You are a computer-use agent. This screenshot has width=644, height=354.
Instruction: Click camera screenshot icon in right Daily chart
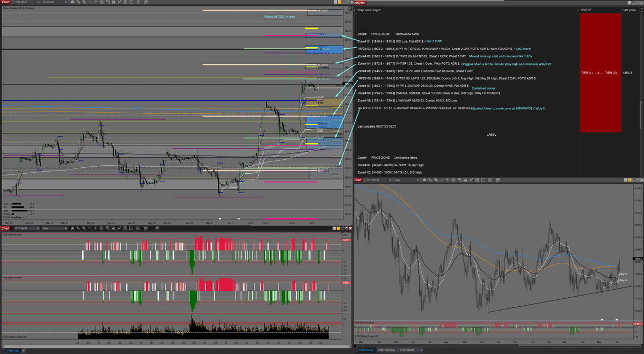click(x=490, y=180)
